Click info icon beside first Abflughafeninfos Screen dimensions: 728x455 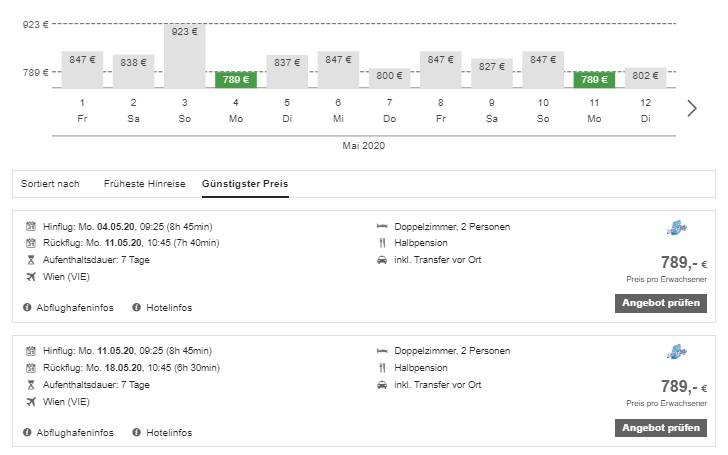tap(28, 307)
